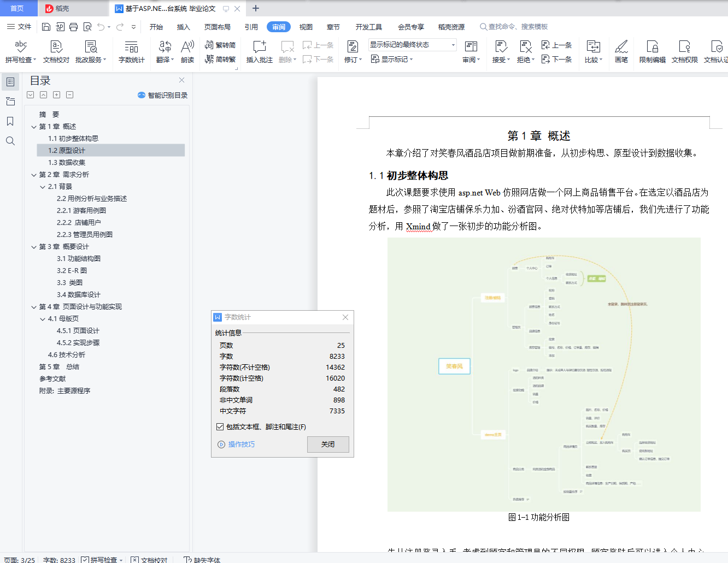Switch to the 开始 ribbon tab
Screen dimensions: 728x563
[156, 27]
